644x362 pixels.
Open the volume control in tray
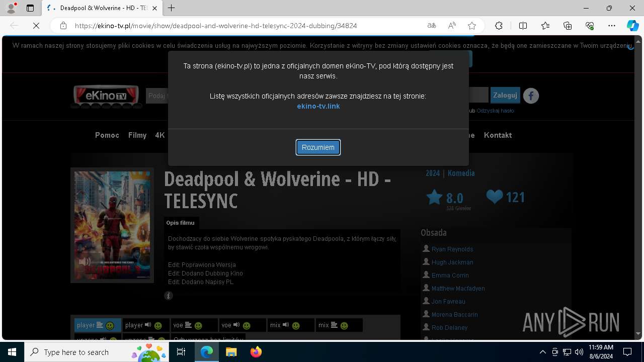[579, 352]
